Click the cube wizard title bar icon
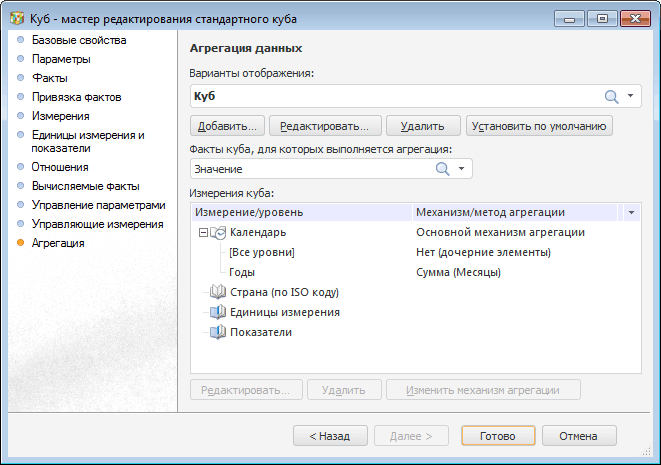The image size is (661, 465). click(16, 17)
